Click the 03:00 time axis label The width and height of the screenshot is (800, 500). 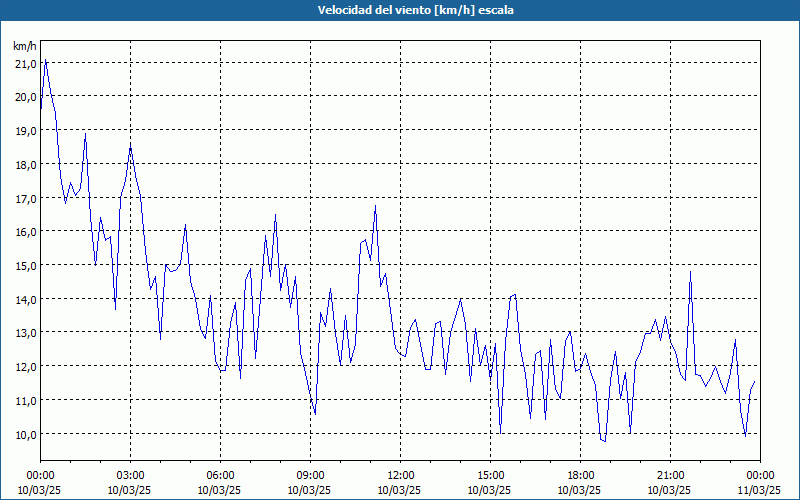coord(131,476)
